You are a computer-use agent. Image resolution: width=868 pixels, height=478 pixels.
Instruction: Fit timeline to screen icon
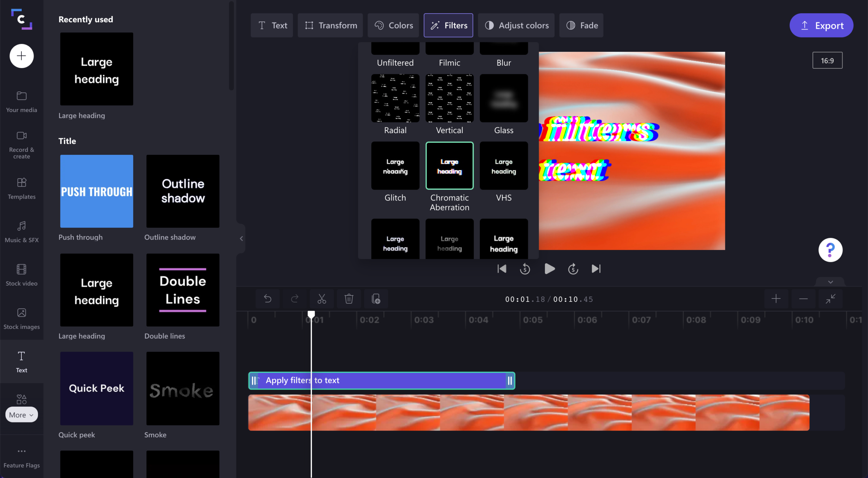(830, 299)
